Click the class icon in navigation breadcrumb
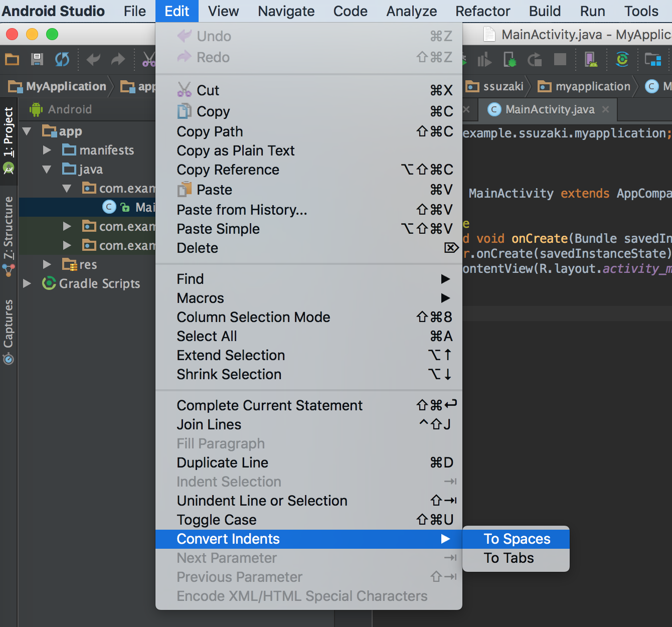This screenshot has height=627, width=672. tap(651, 87)
